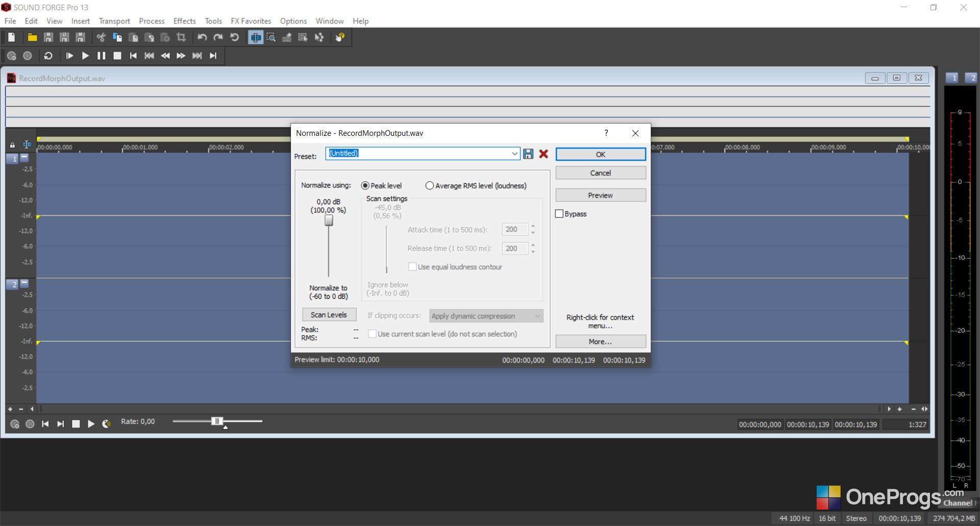Screen dimensions: 980x526
Task: Create a new file with the New icon
Action: tap(12, 37)
